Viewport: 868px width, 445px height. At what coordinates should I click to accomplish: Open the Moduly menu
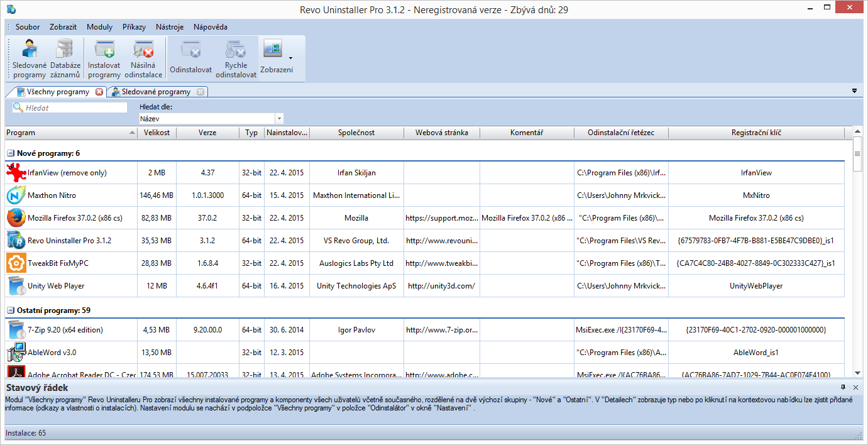pos(99,27)
